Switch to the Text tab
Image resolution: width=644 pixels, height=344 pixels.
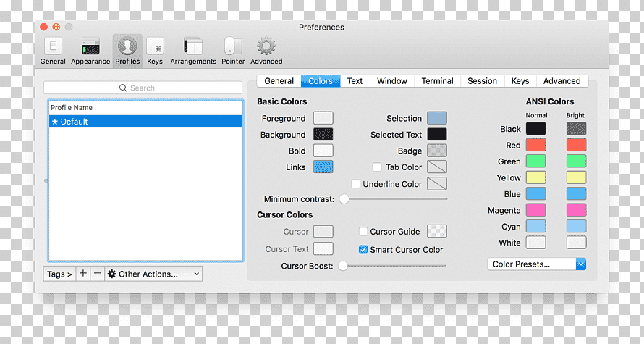click(355, 81)
